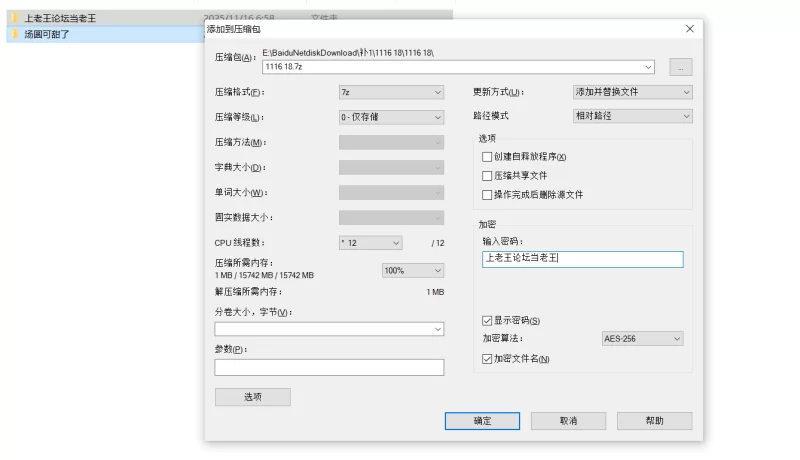Image resolution: width=800 pixels, height=460 pixels.
Task: Open the 压缩格式 dropdown showing 7z
Action: tap(391, 92)
